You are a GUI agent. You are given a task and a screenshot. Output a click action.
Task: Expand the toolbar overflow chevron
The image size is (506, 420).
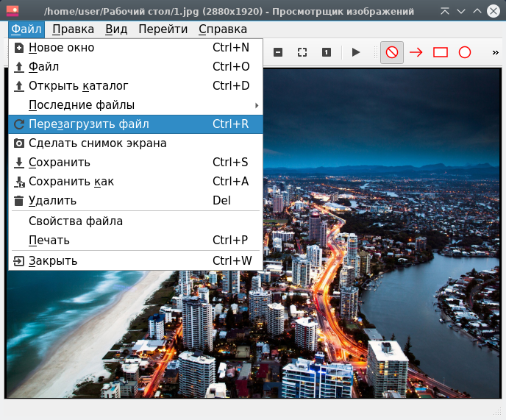coord(495,52)
